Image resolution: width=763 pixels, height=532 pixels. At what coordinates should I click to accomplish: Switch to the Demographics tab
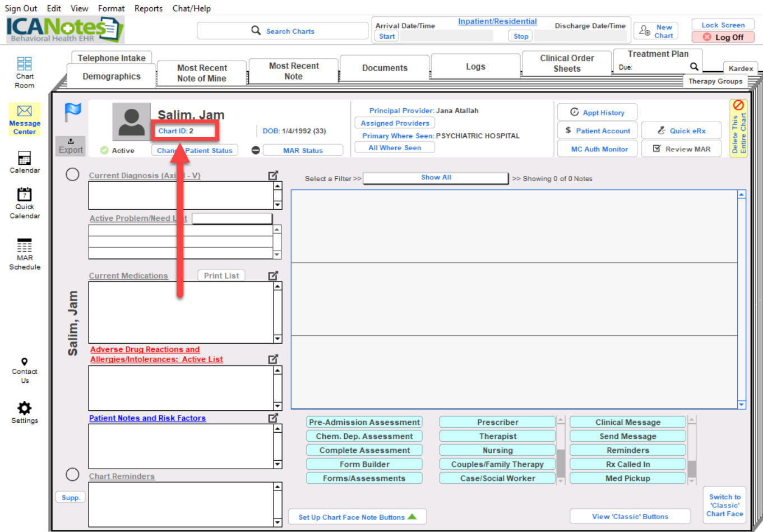112,76
